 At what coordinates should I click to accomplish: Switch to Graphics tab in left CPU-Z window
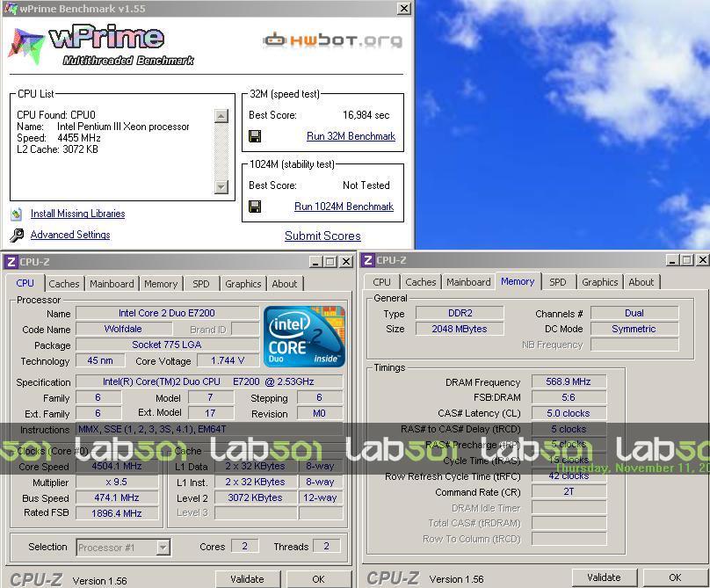point(243,284)
